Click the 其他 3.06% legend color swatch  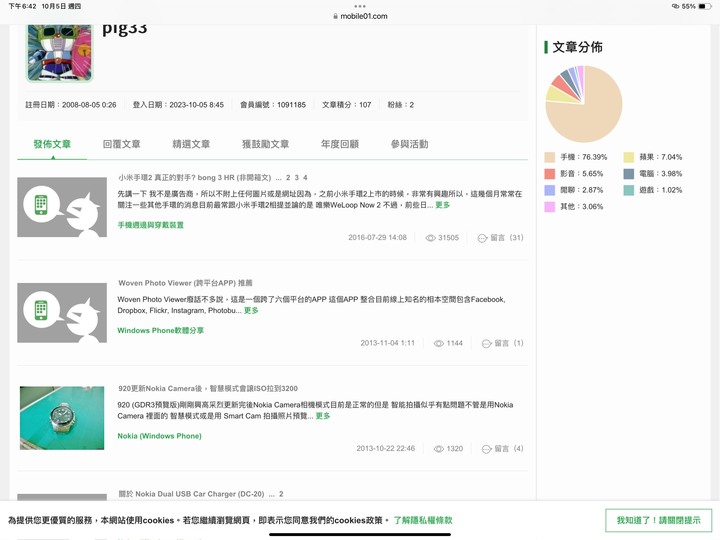[550, 207]
